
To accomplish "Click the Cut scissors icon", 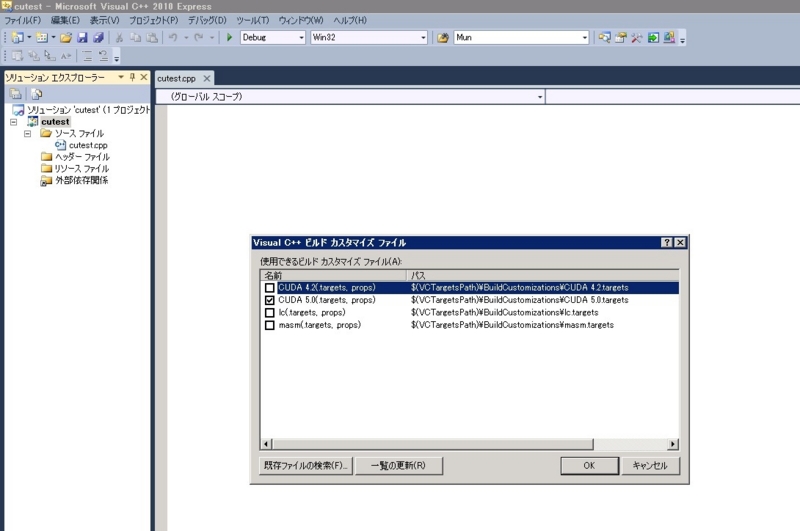I will tap(119, 37).
